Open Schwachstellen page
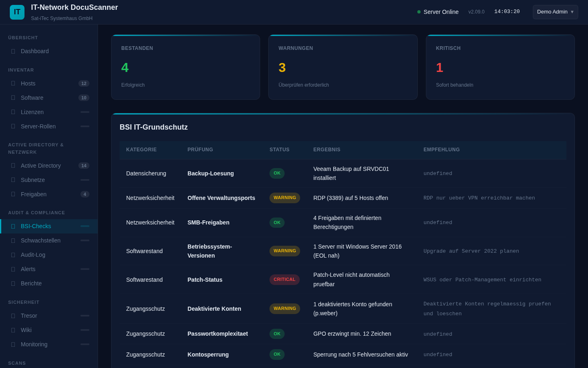588x368 pixels. point(49,240)
